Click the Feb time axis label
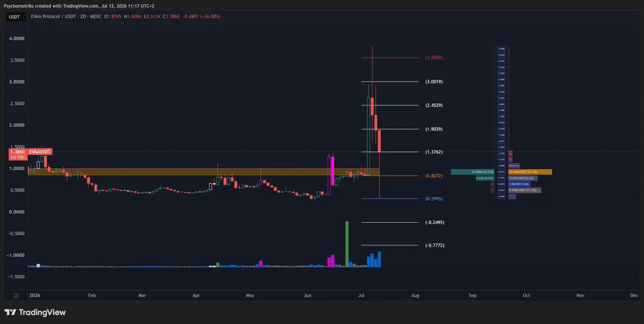This screenshot has height=324, width=644. (x=91, y=296)
